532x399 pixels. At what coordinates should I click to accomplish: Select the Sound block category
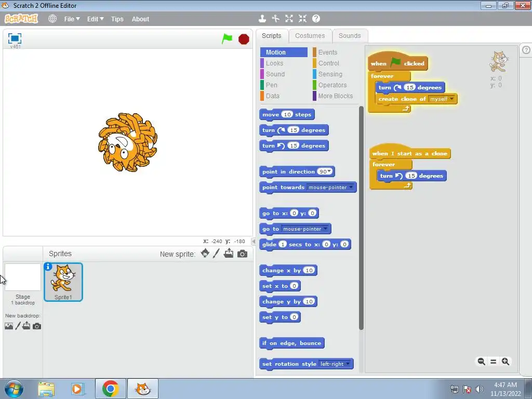(275, 74)
